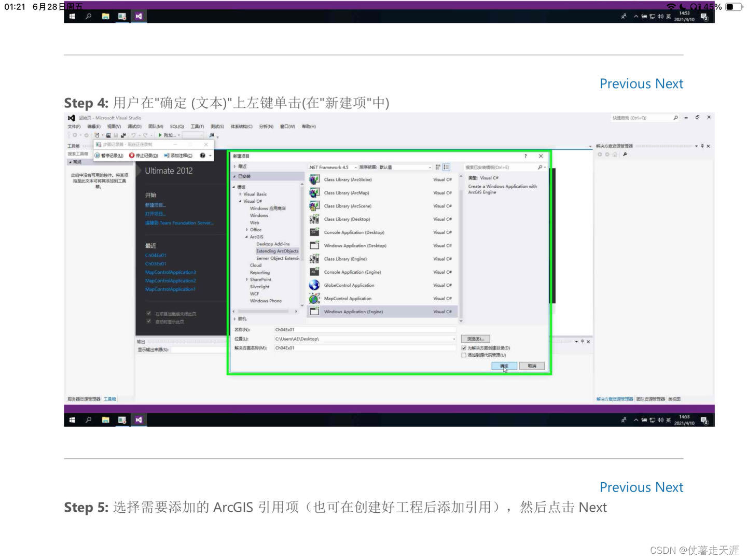Click the 浏览(B)... button

coord(475,339)
